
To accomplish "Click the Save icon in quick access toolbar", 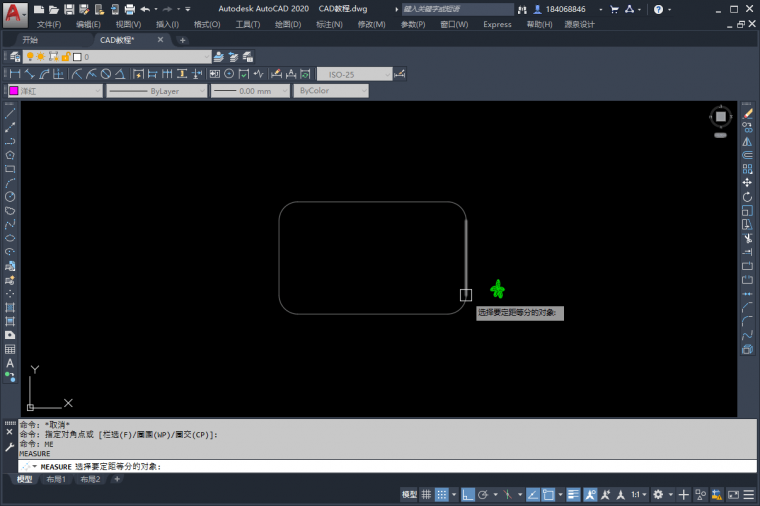I will (x=68, y=9).
